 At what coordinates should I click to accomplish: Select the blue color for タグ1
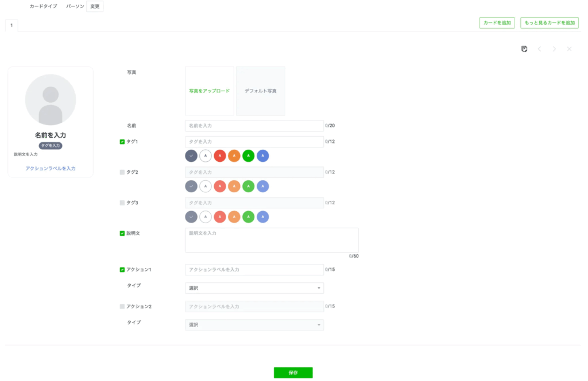(262, 155)
